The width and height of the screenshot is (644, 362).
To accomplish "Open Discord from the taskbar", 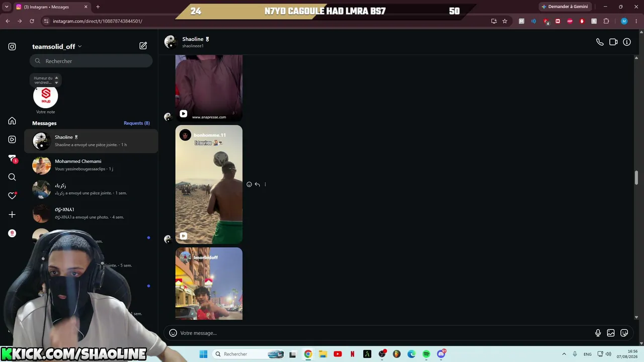I will point(441,354).
